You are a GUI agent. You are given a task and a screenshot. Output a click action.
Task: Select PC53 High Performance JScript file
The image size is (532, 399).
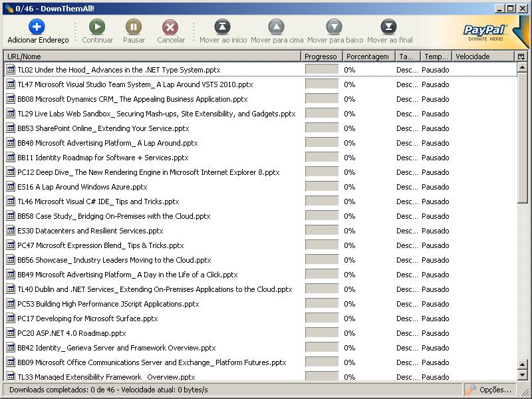click(x=261, y=304)
